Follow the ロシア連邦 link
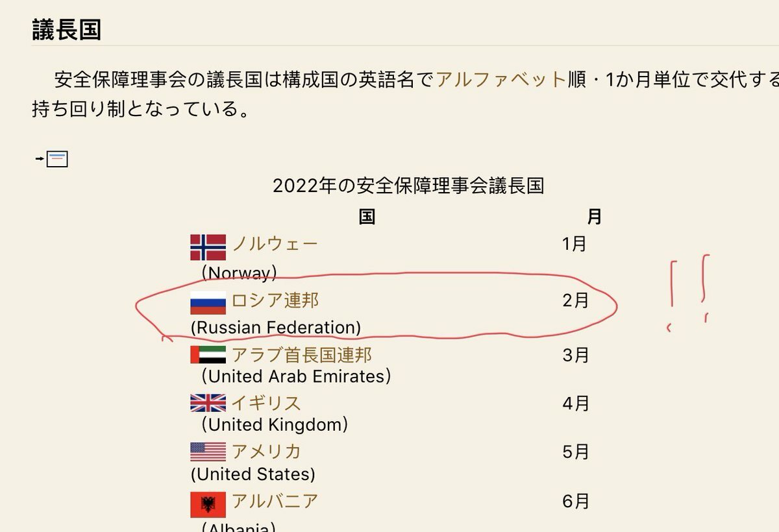 tap(275, 300)
